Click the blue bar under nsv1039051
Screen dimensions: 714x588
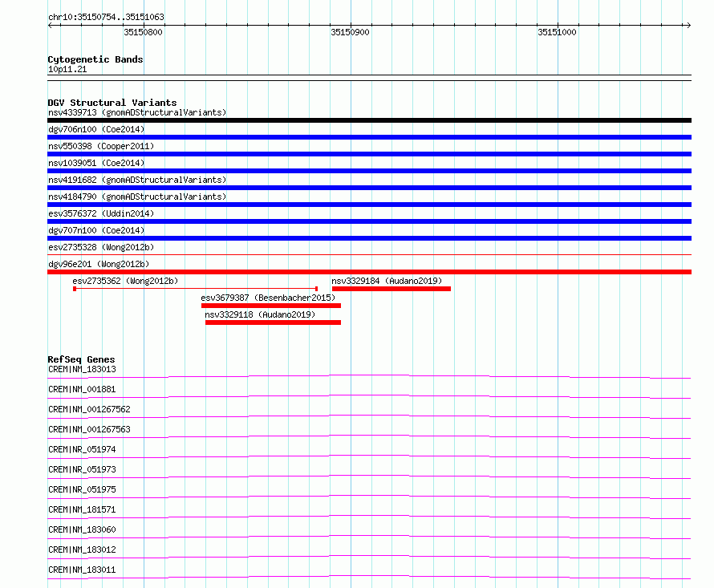(369, 171)
